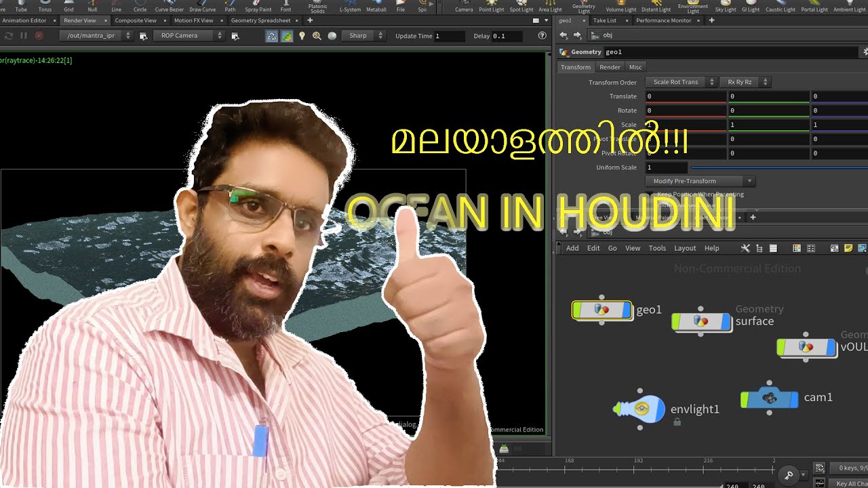The width and height of the screenshot is (868, 488).
Task: Select the Null shelf tool
Action: pyautogui.click(x=92, y=6)
